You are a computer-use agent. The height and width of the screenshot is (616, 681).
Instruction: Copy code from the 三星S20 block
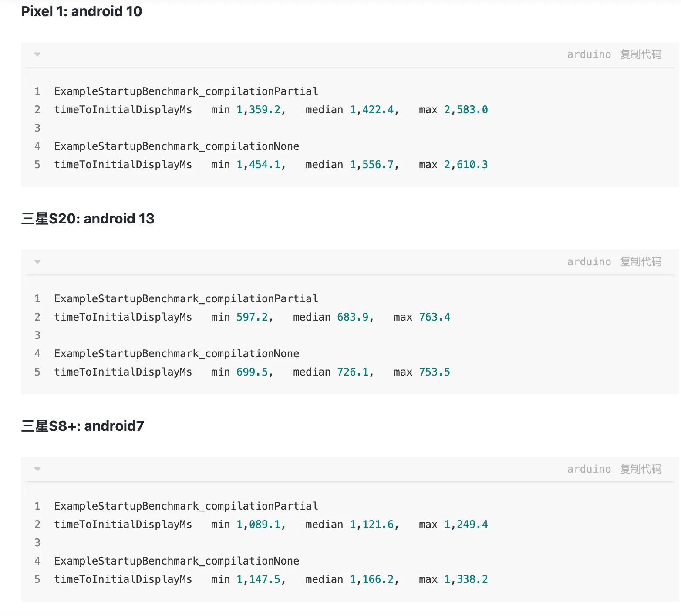641,262
